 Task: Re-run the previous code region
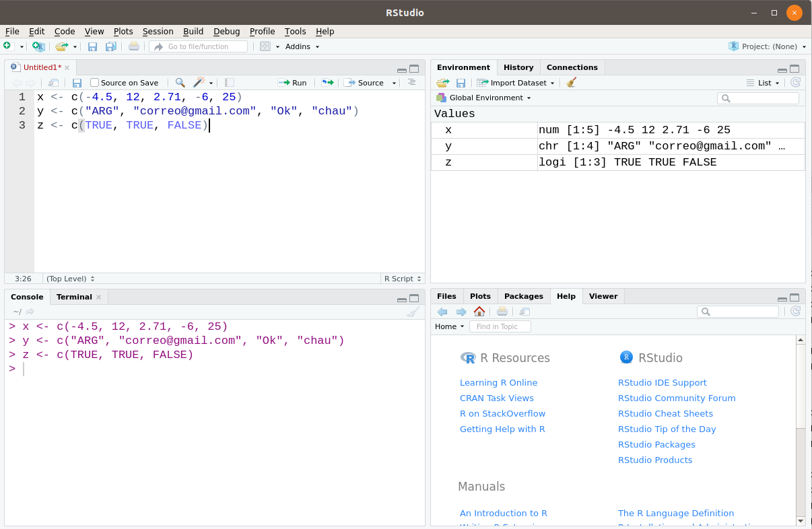327,83
